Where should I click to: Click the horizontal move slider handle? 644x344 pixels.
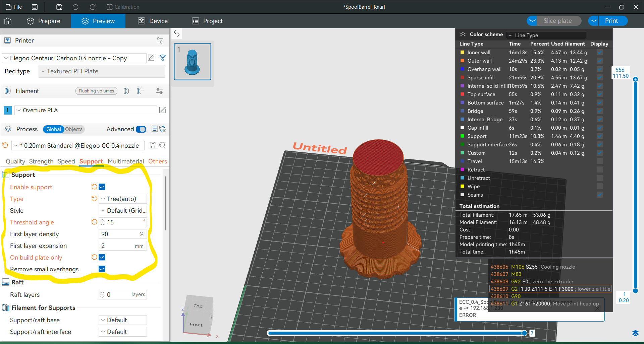[524, 333]
